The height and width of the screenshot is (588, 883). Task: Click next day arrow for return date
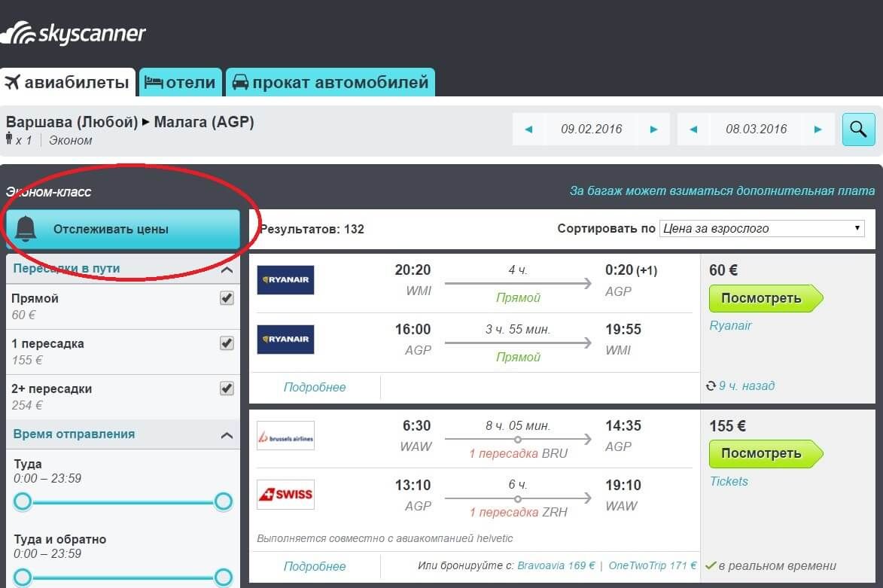click(x=818, y=129)
